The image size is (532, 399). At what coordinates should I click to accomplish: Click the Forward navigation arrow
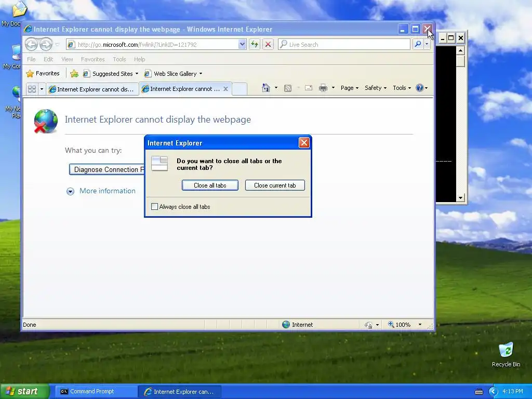pyautogui.click(x=46, y=45)
